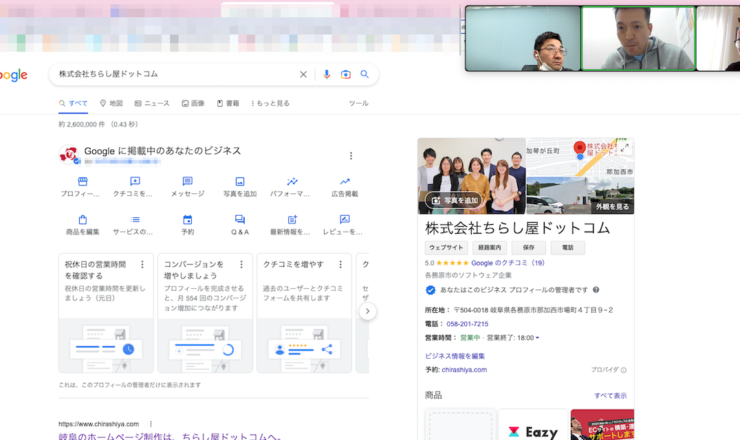
Task: Switch to the 地図 tab
Action: point(111,103)
